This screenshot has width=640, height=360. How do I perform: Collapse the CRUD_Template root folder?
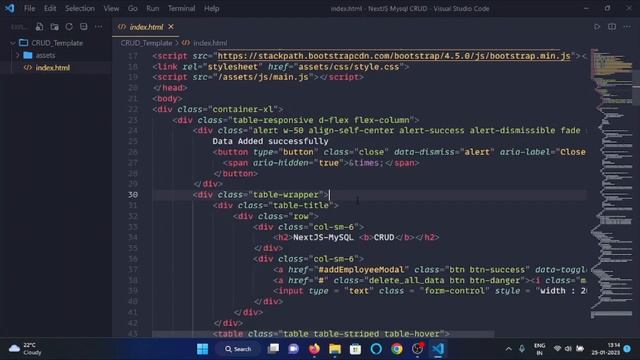(13, 43)
